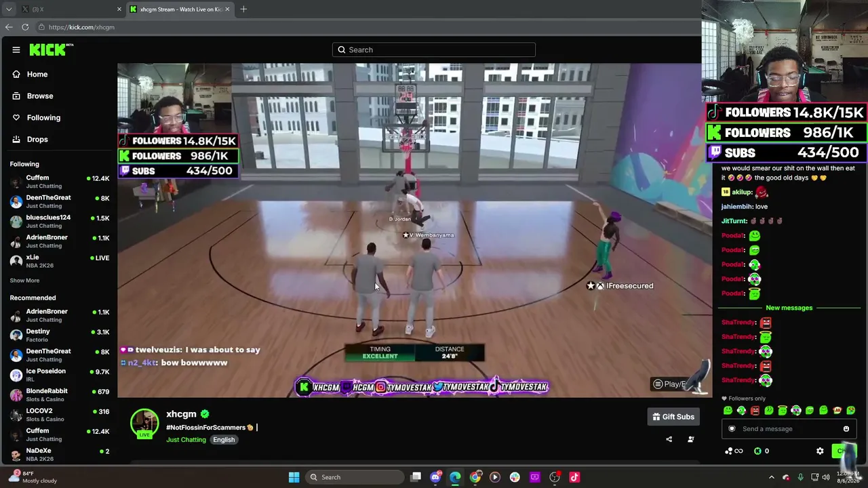The image size is (868, 488).
Task: Click the Send a message chat field
Action: (789, 428)
